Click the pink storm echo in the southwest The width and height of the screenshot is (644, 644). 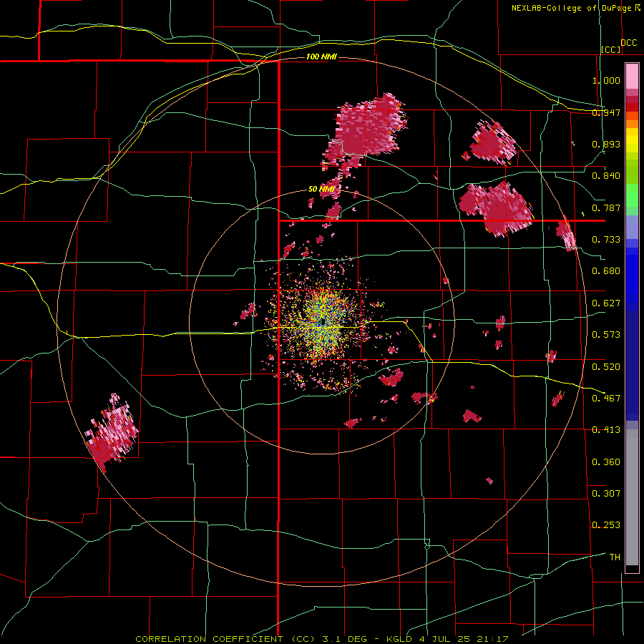pos(112,434)
